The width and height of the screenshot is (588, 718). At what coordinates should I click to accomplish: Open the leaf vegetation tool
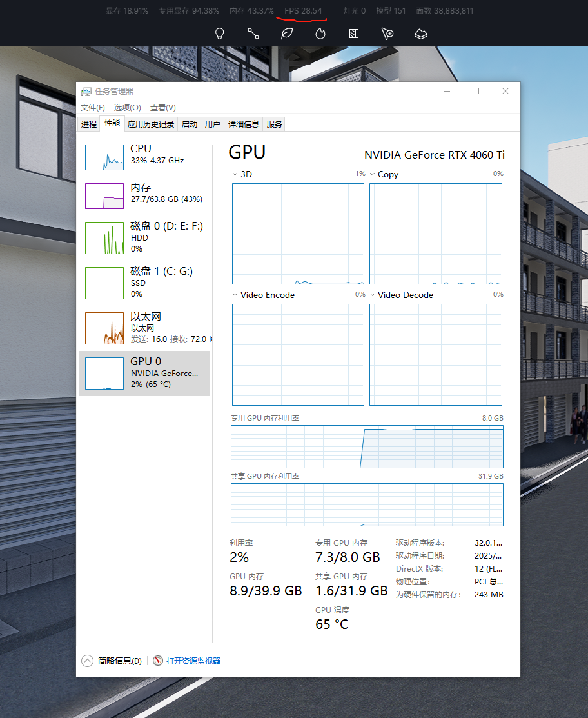[x=287, y=34]
